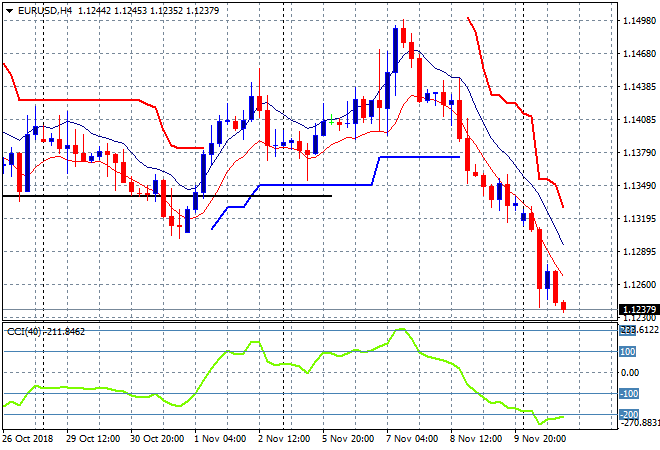Click the 1.14980 price scale label
The height and width of the screenshot is (450, 660).
(x=639, y=21)
